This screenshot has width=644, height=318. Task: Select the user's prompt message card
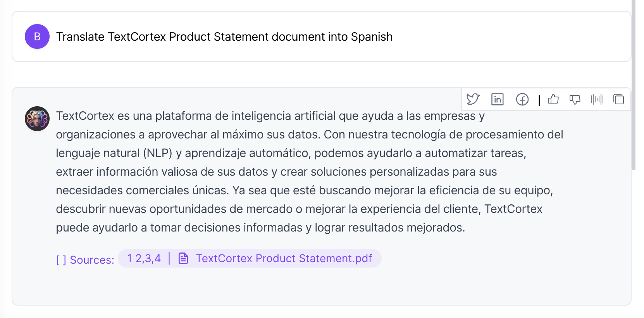pos(321,36)
